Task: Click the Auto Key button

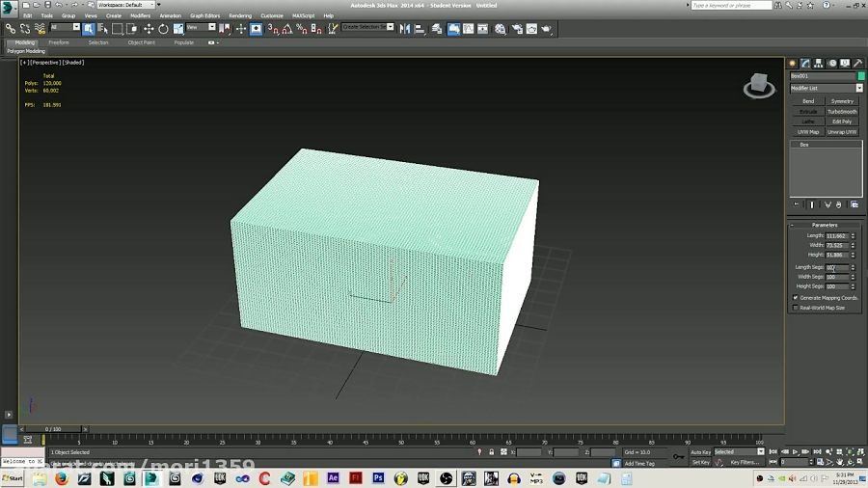Action: click(x=700, y=452)
